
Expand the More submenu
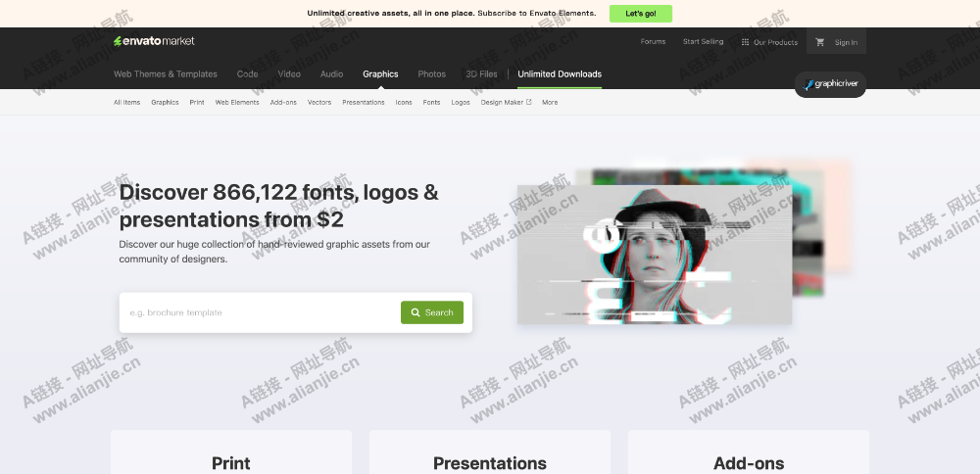point(550,103)
